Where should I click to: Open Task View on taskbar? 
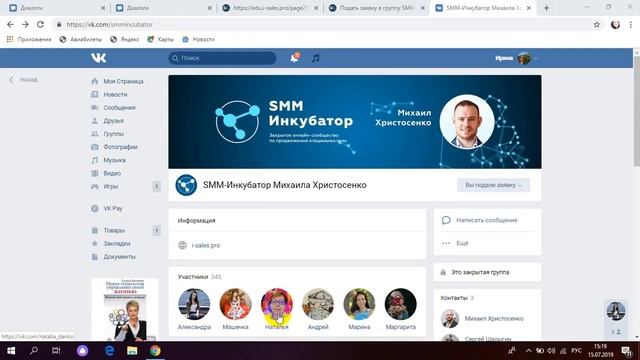56,351
